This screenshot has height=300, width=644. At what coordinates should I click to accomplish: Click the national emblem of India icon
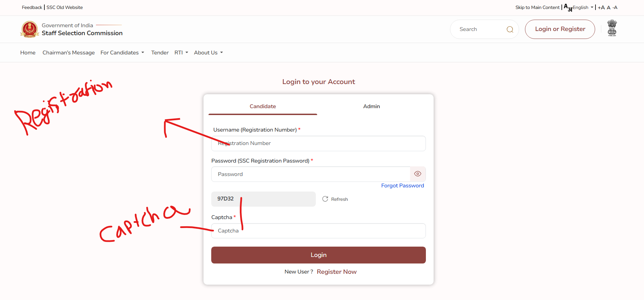click(612, 28)
